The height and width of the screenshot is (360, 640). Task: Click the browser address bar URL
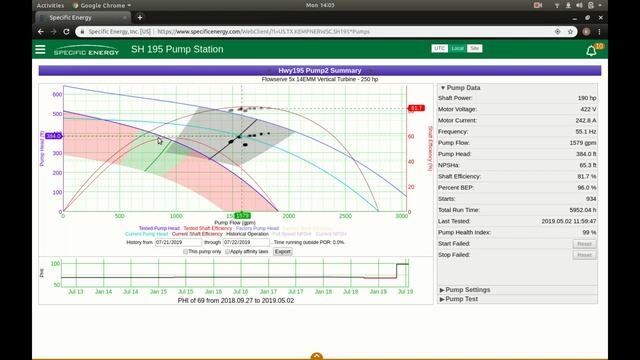click(x=263, y=31)
